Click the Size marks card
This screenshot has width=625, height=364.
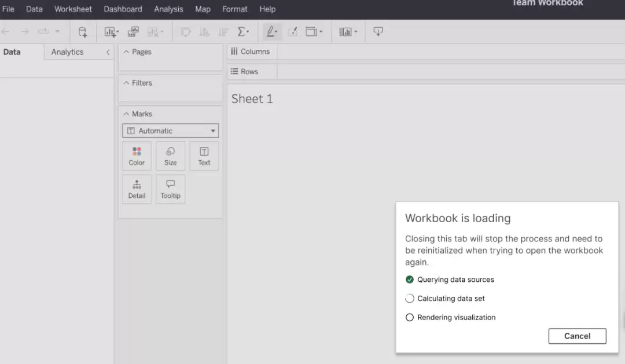pos(171,156)
